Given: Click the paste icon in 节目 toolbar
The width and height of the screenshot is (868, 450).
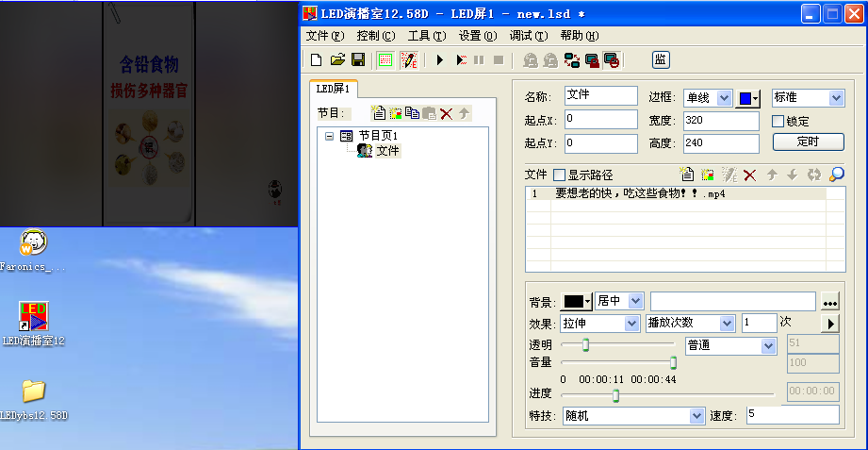Looking at the screenshot, I should tap(429, 113).
